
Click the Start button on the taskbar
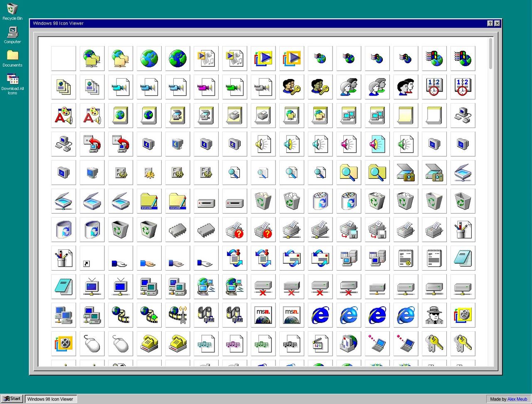tap(12, 399)
